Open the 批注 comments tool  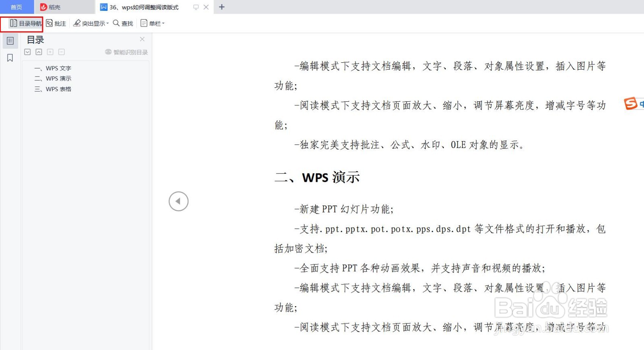click(x=56, y=23)
